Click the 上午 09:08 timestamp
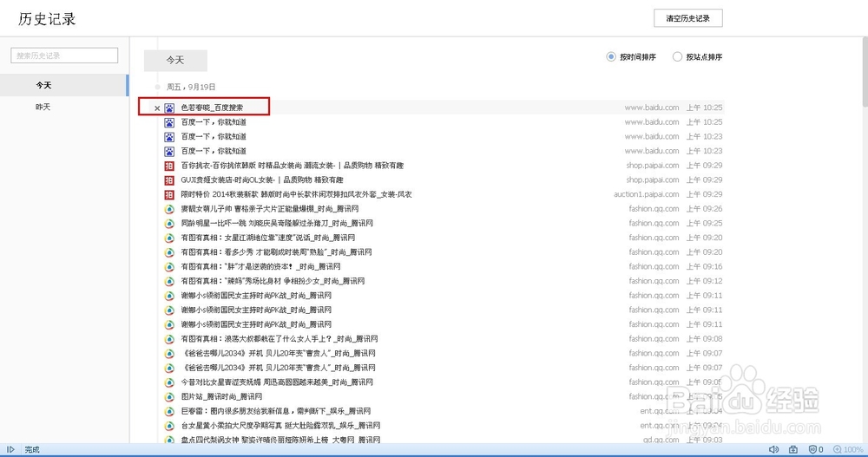The image size is (868, 457). (704, 339)
